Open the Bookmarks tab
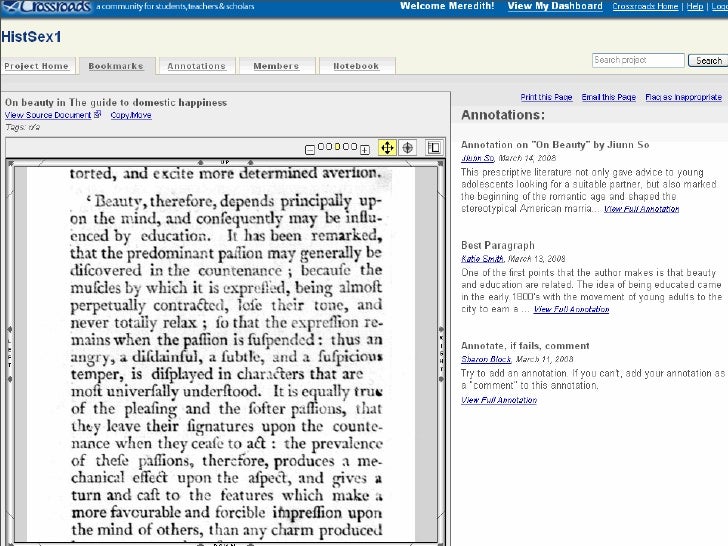 pos(115,66)
